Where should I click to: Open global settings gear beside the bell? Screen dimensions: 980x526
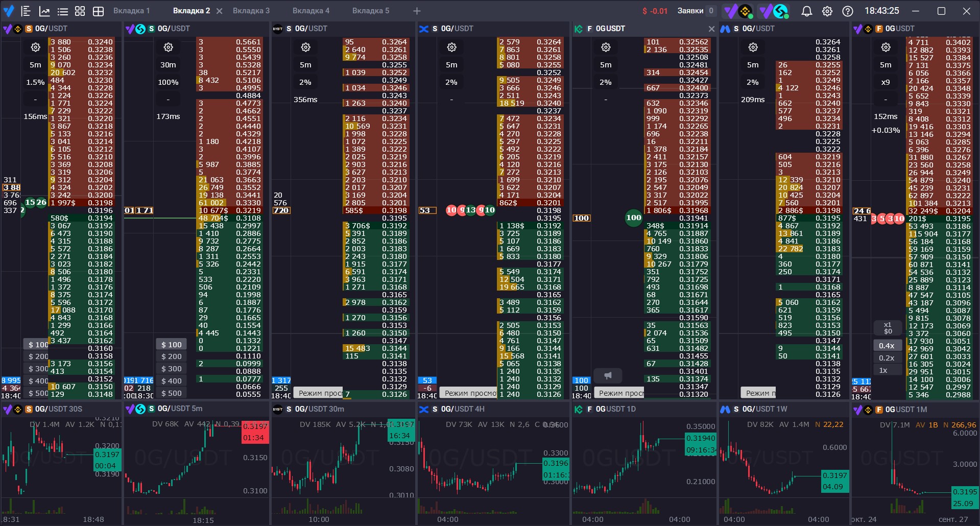point(827,11)
